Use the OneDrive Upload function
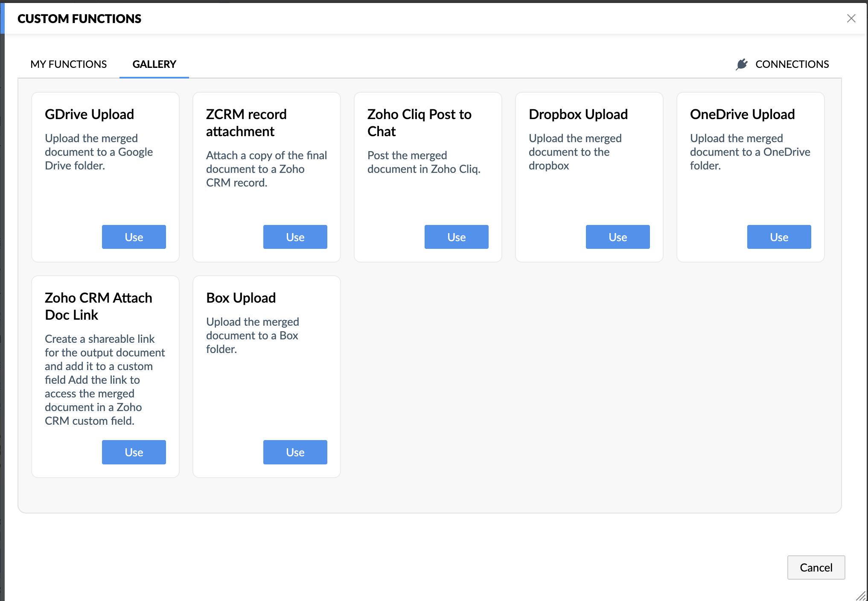 tap(779, 237)
